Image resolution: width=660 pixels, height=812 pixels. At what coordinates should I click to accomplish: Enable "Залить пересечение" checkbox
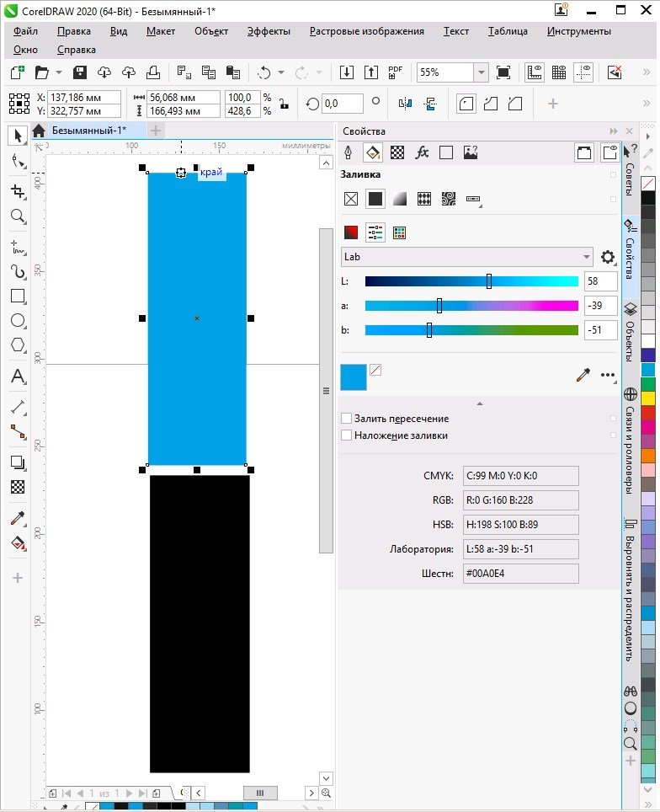click(346, 419)
